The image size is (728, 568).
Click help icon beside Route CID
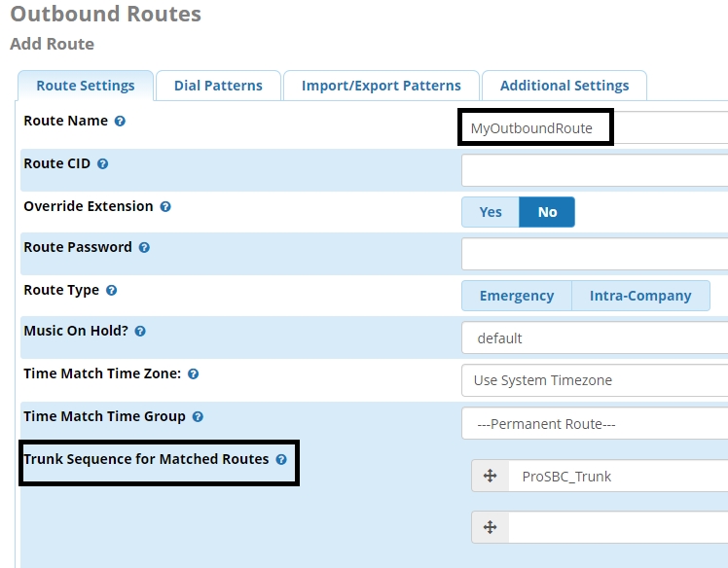pyautogui.click(x=103, y=164)
